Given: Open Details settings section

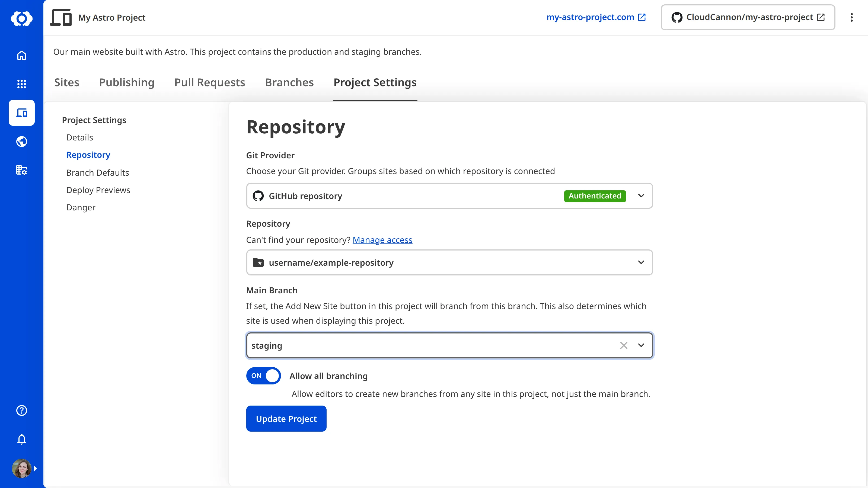Looking at the screenshot, I should (x=79, y=137).
